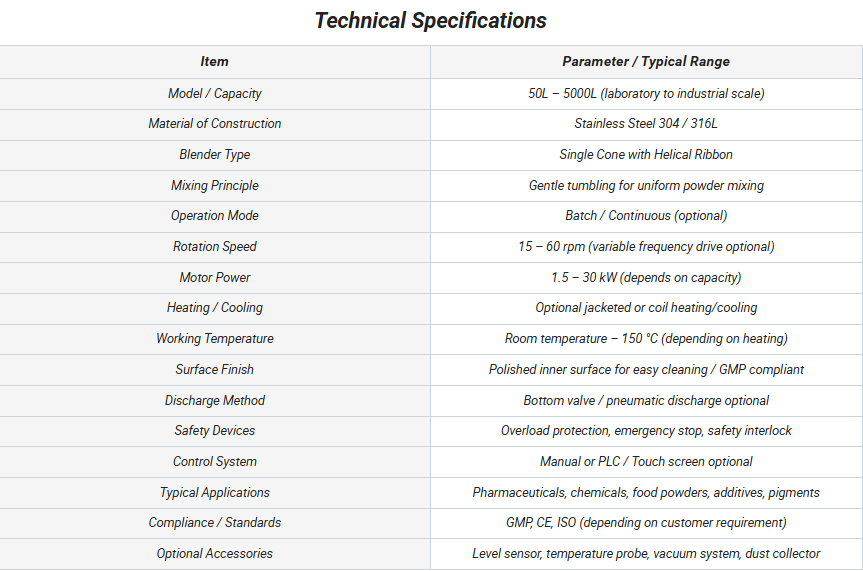The height and width of the screenshot is (571, 863).
Task: Click the Blender Type row label
Action: [214, 155]
